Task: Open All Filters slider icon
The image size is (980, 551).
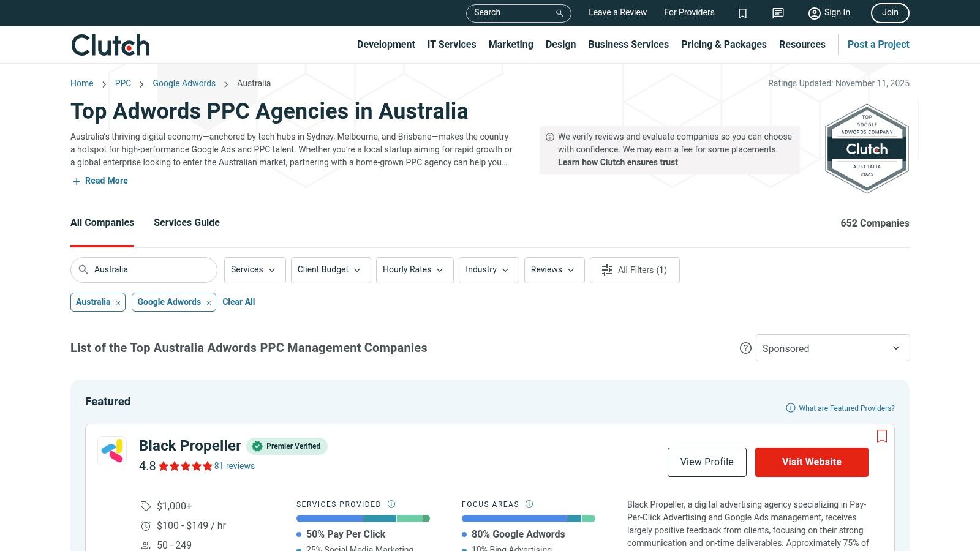Action: click(x=607, y=270)
